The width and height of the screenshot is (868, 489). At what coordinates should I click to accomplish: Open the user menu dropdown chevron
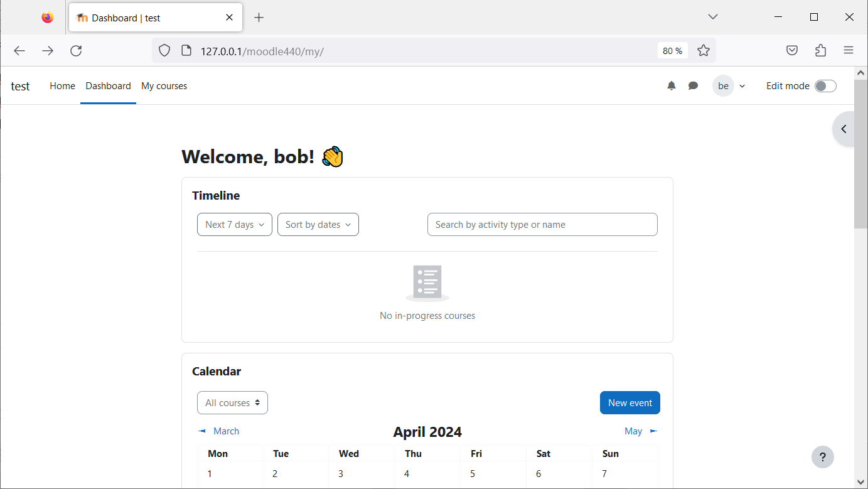pos(742,86)
